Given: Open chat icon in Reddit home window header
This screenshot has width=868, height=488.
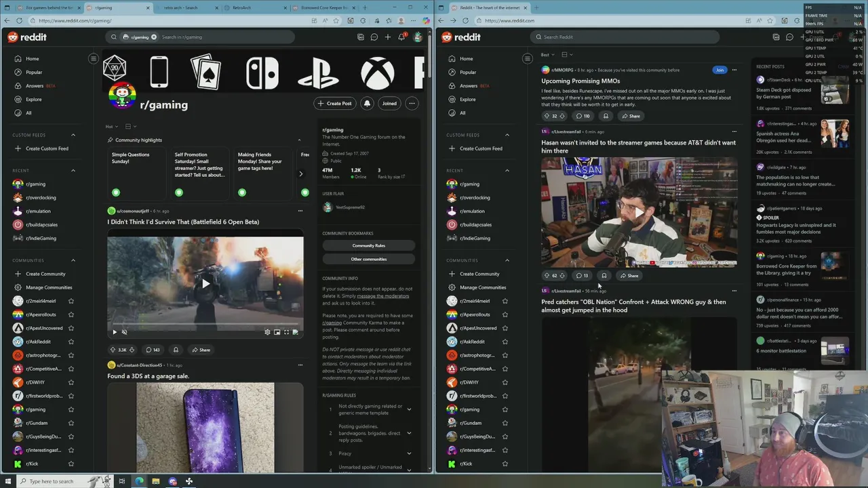Looking at the screenshot, I should [x=789, y=37].
